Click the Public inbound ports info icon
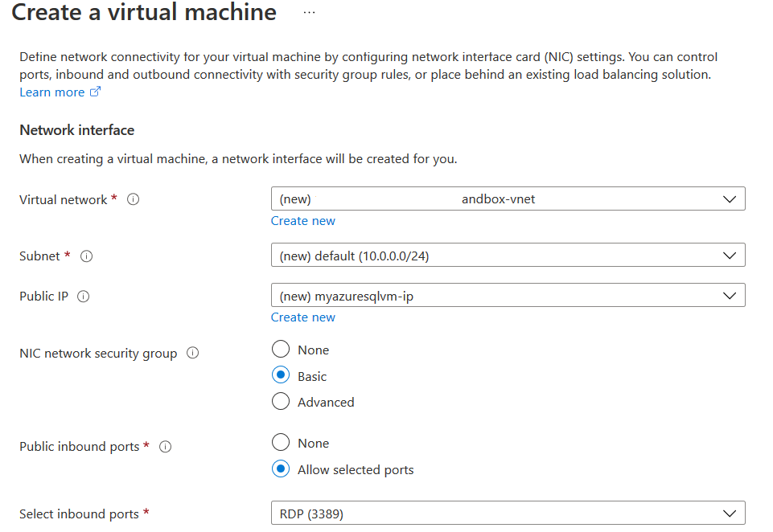 [166, 447]
